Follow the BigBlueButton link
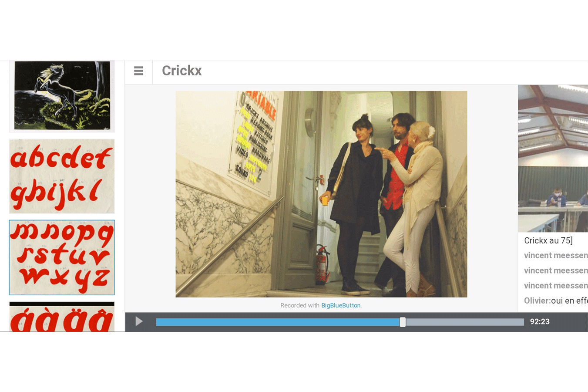 click(341, 305)
